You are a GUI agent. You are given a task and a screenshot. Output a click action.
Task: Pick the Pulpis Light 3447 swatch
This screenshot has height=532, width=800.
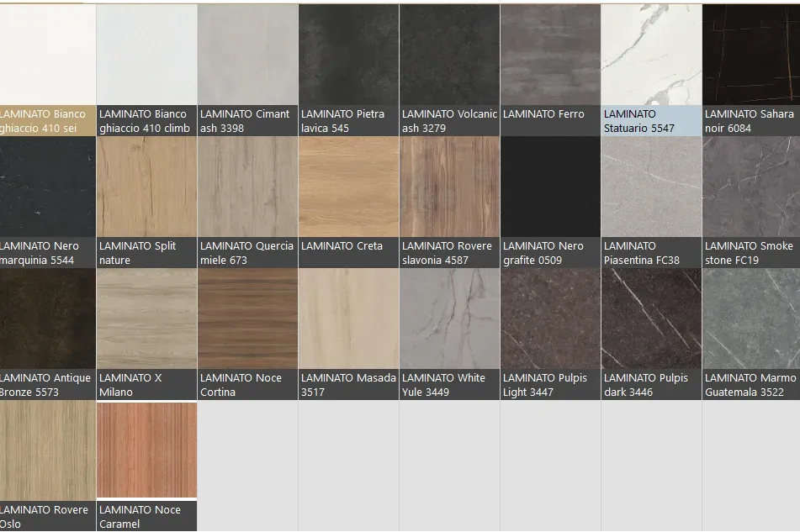(551, 319)
